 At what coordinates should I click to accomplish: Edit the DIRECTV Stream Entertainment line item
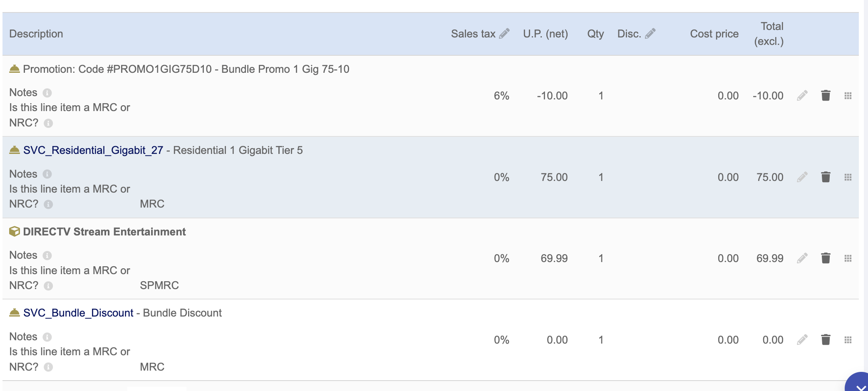tap(802, 258)
